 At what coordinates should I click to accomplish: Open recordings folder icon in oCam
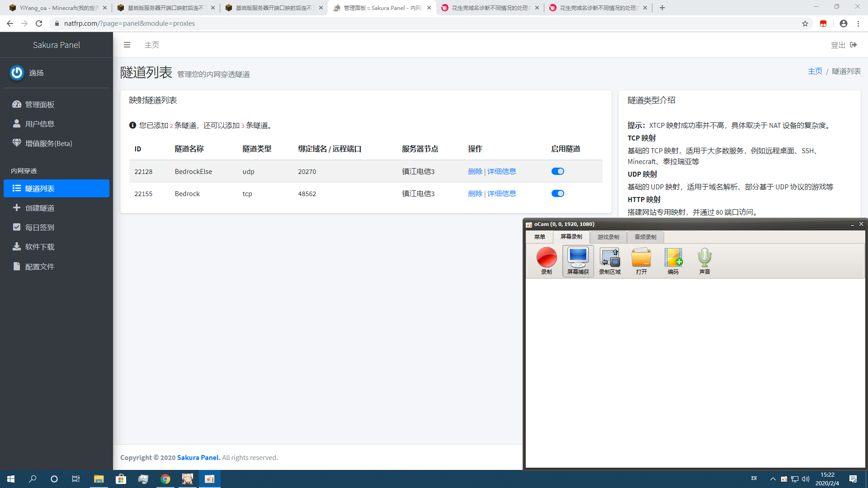pyautogui.click(x=641, y=258)
